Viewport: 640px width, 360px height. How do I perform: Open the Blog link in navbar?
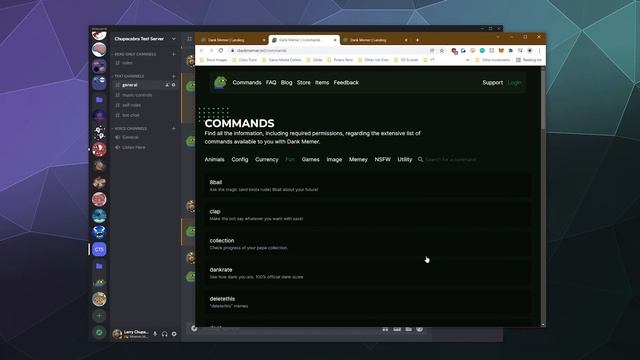[287, 82]
